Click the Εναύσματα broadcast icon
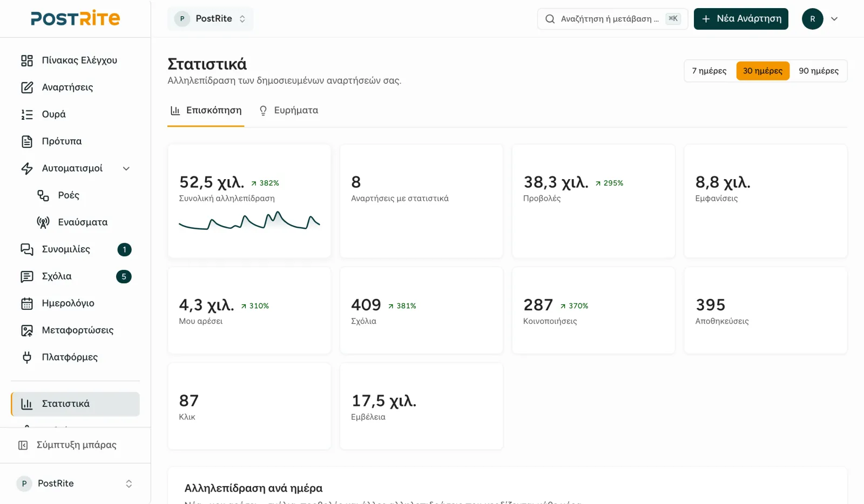Screen dimensions: 864x504 (x=43, y=222)
